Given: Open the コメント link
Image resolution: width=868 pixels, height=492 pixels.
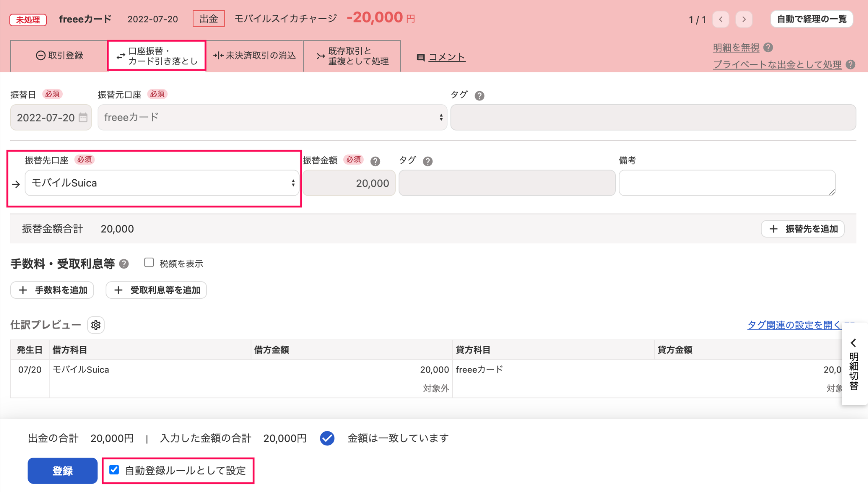Looking at the screenshot, I should (x=447, y=57).
